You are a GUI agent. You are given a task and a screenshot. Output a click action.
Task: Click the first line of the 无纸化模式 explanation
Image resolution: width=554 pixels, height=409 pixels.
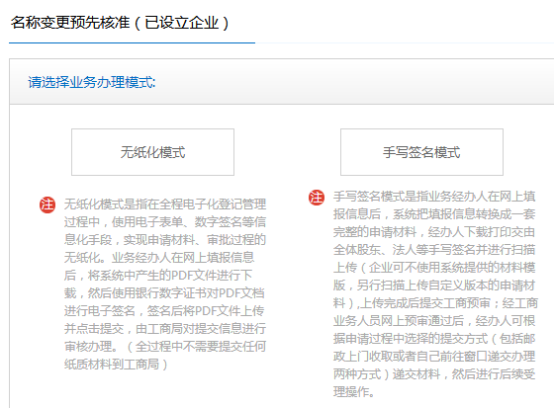(x=165, y=204)
